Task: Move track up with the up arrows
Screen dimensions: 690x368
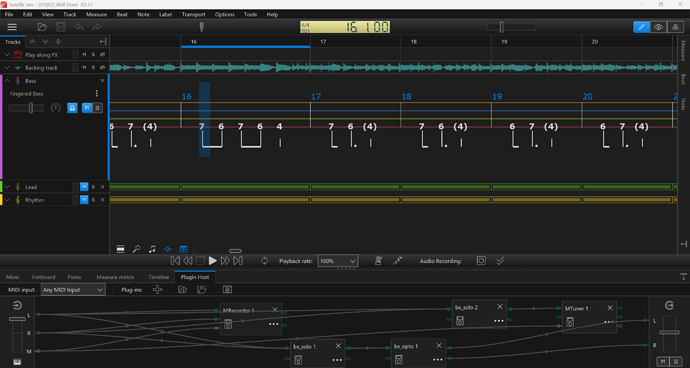Action: pos(32,42)
